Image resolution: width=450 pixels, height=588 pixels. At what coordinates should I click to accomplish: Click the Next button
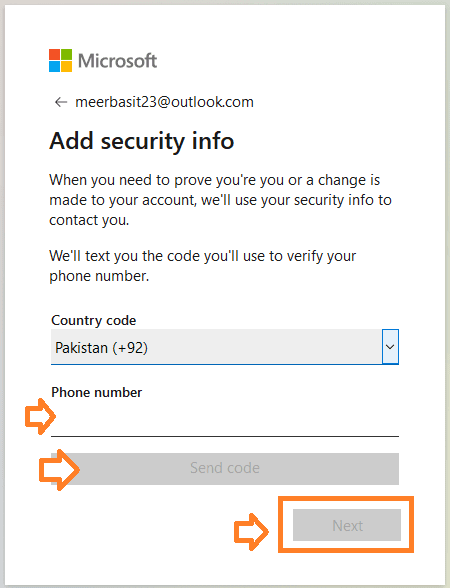coord(347,525)
